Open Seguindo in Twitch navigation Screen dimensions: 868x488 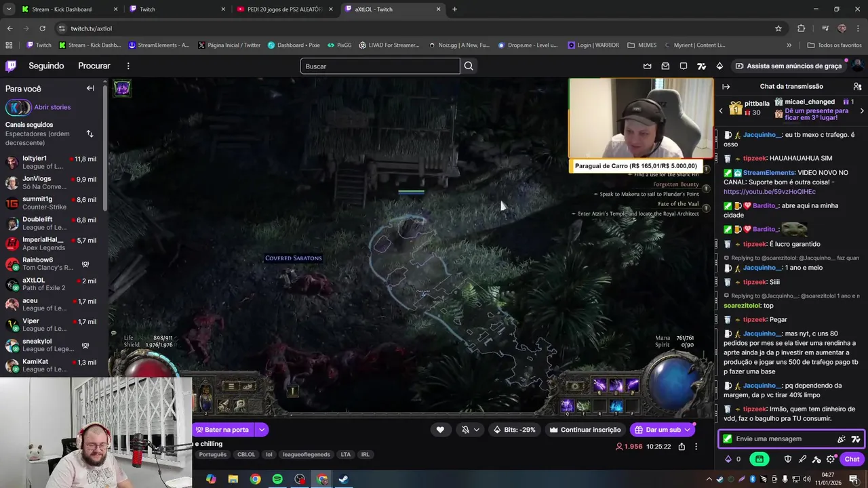tap(46, 66)
